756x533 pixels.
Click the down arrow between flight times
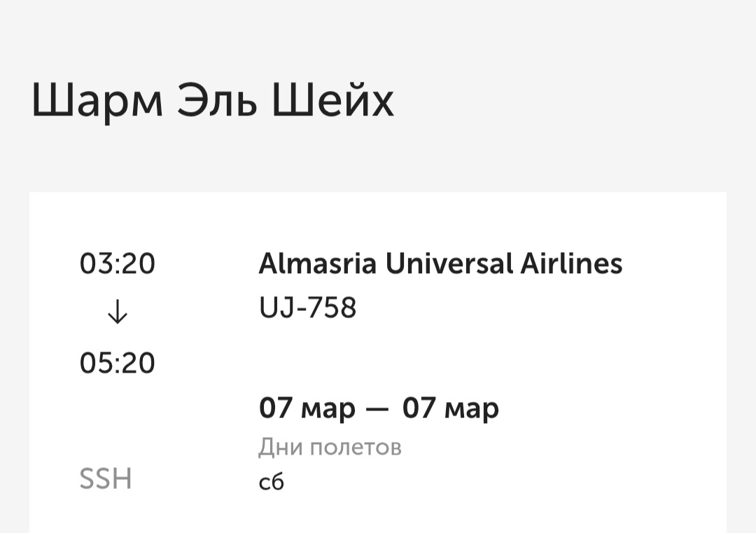point(118,314)
